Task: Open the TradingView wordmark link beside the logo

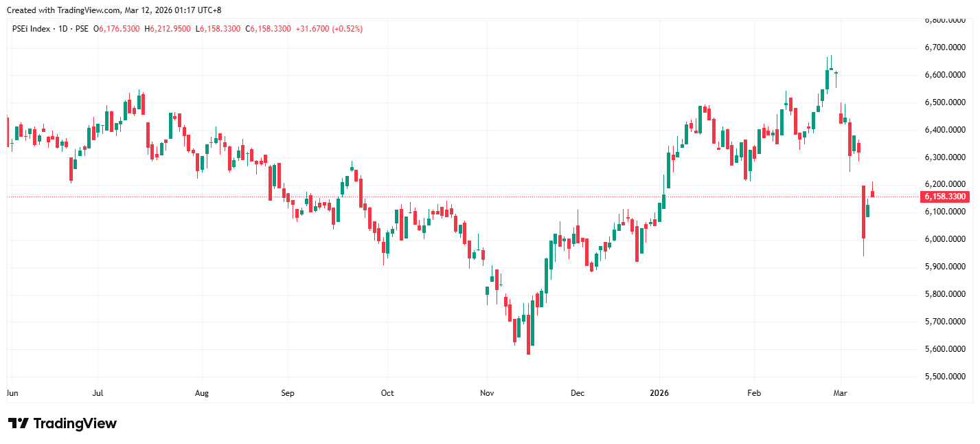Action: pos(75,423)
